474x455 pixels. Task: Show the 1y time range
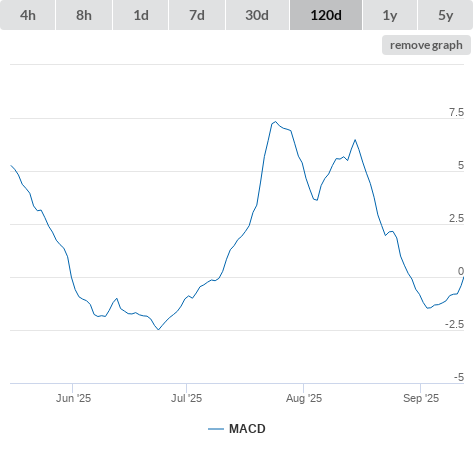pyautogui.click(x=390, y=15)
